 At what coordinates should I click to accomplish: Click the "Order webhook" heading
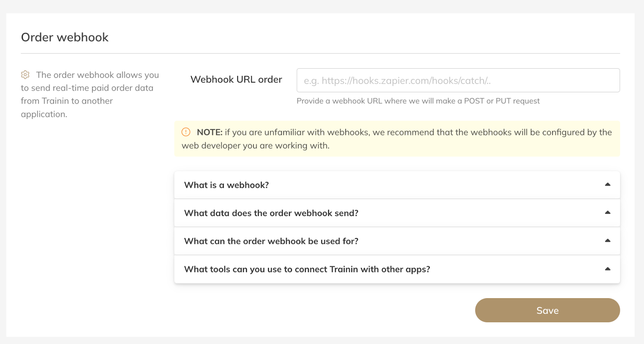click(x=65, y=37)
